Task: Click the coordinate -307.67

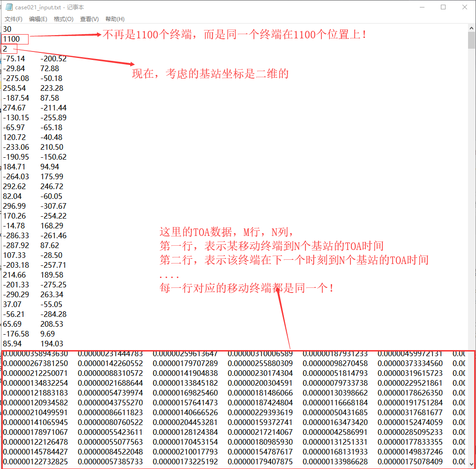Action: pos(53,206)
